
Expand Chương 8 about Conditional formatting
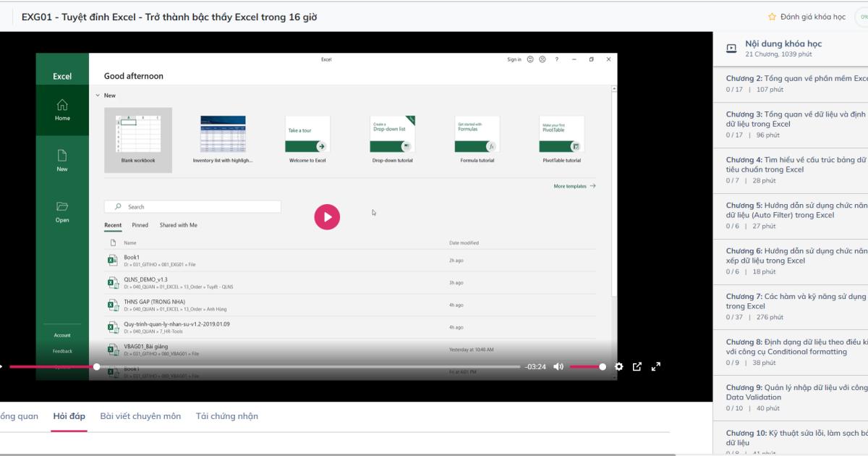tap(791, 352)
